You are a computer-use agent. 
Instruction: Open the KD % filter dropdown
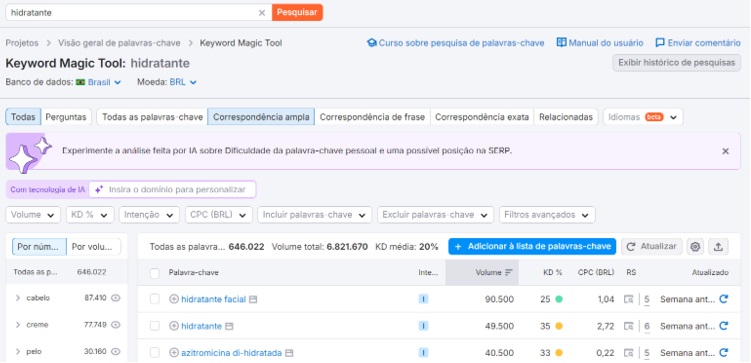90,215
